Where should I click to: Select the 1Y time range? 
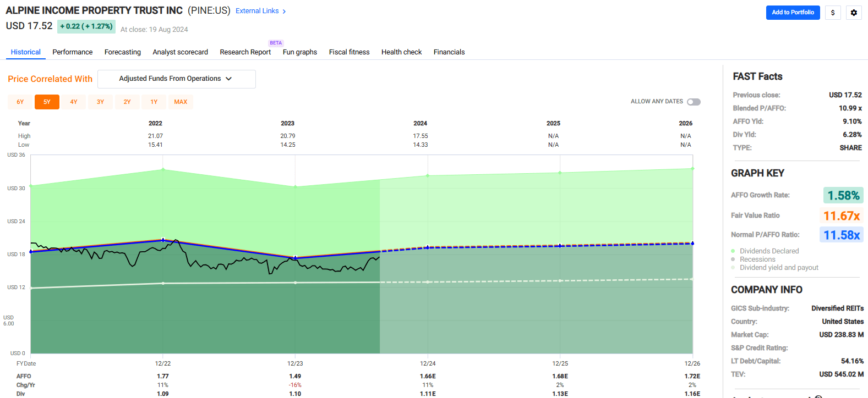point(154,102)
